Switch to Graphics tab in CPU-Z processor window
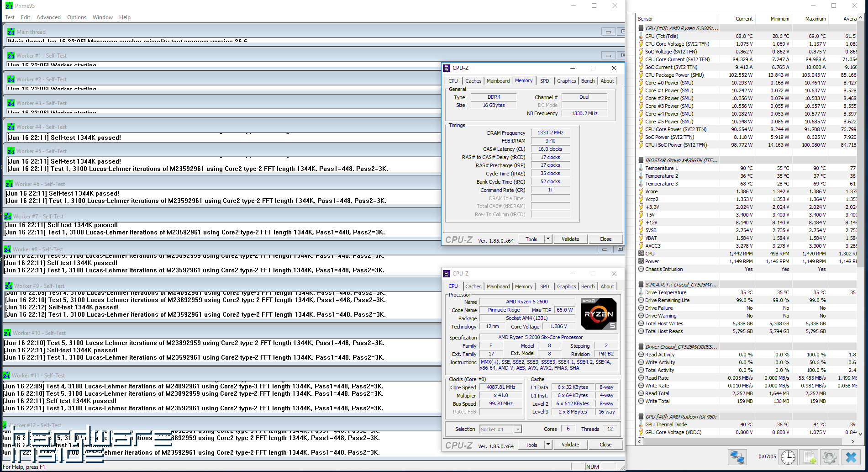 566,286
